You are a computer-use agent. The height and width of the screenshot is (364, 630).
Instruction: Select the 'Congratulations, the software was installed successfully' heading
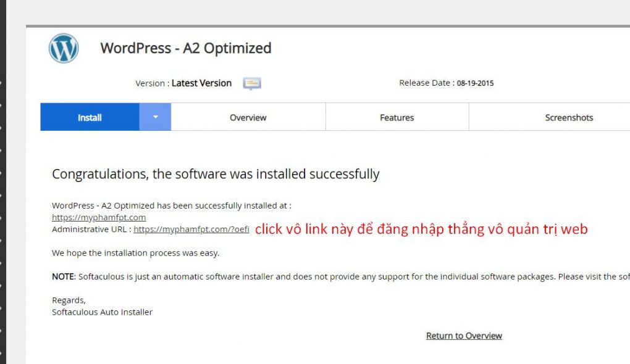click(x=216, y=174)
